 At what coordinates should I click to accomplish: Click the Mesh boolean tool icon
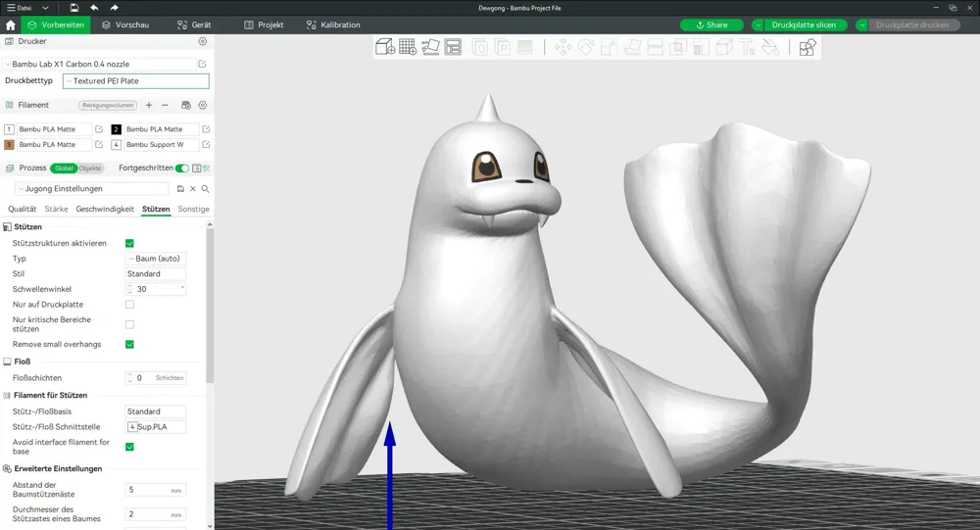click(677, 47)
